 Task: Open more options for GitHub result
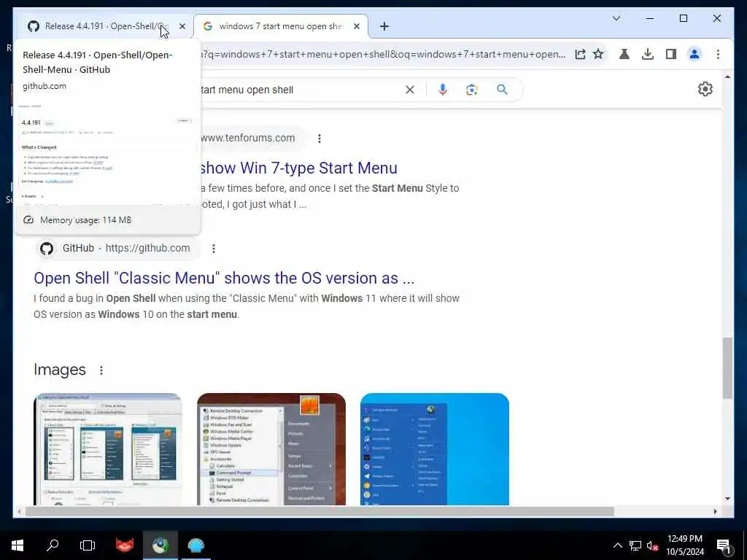coord(214,249)
